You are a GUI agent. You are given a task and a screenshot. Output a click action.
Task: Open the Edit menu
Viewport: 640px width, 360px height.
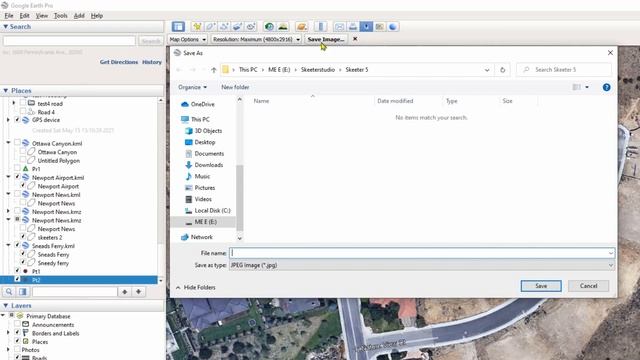24,16
